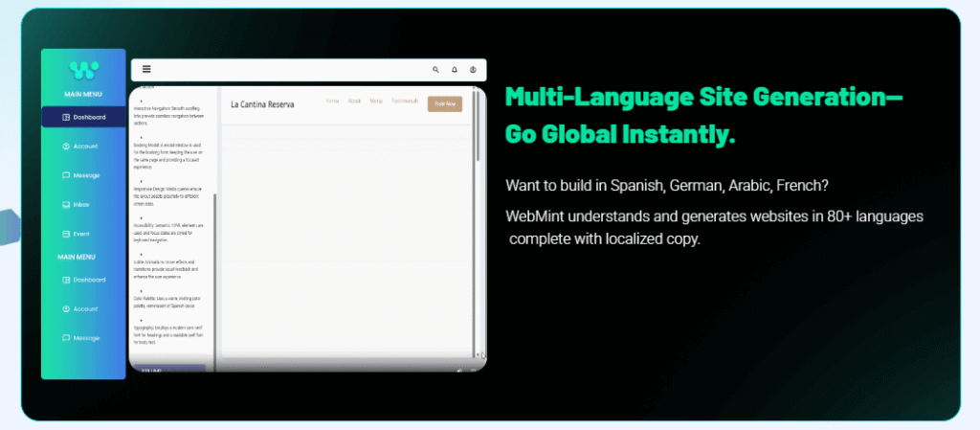The image size is (980, 430).
Task: Open the user profile icon
Action: (473, 70)
